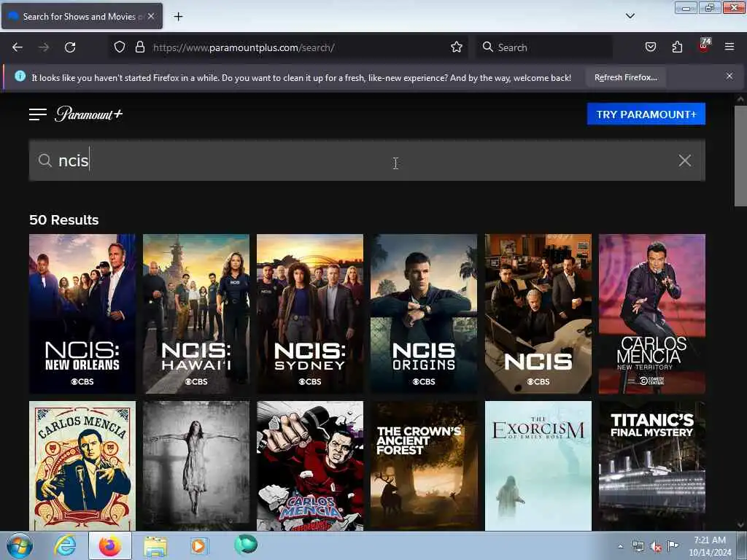Click the 50 Results heading text
The width and height of the screenshot is (747, 560).
tap(64, 220)
